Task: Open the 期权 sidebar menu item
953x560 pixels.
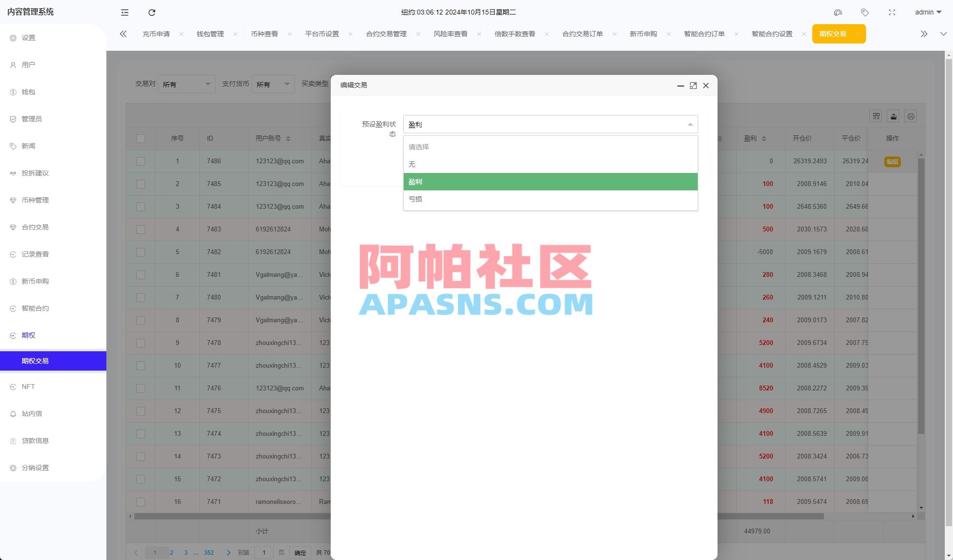Action: (x=28, y=335)
